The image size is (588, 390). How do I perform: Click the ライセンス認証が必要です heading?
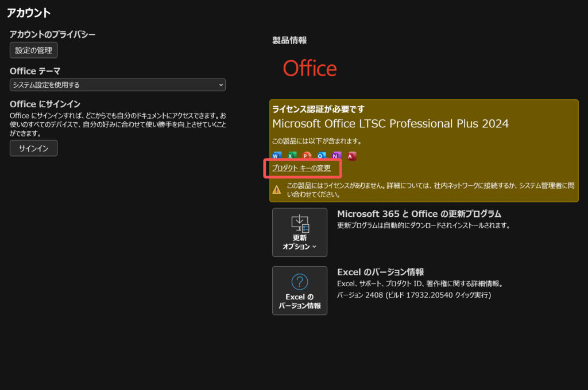pyautogui.click(x=318, y=109)
